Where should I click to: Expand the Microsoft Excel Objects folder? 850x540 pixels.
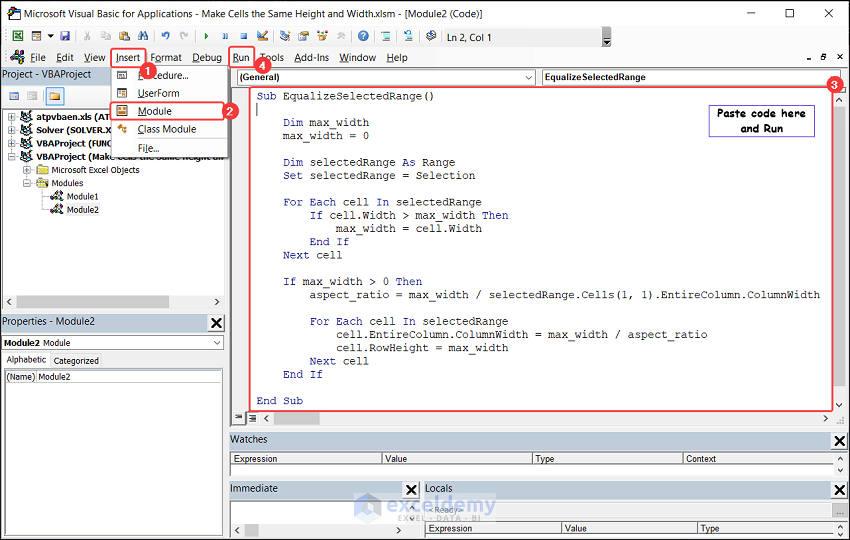click(x=27, y=170)
